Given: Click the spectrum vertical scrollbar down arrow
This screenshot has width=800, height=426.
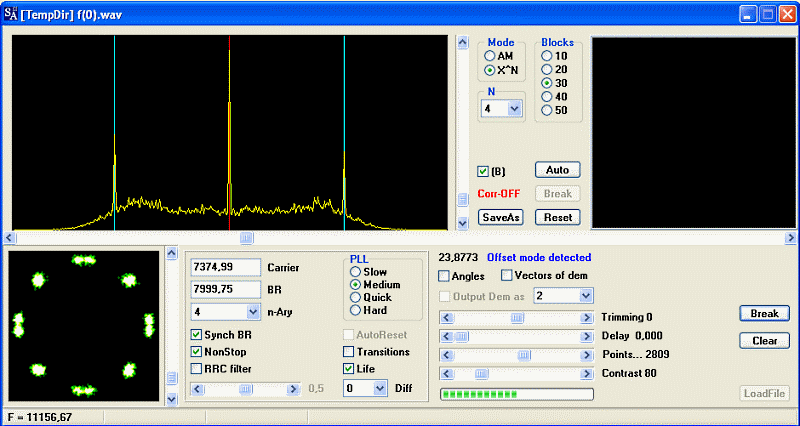Looking at the screenshot, I should click(x=463, y=223).
